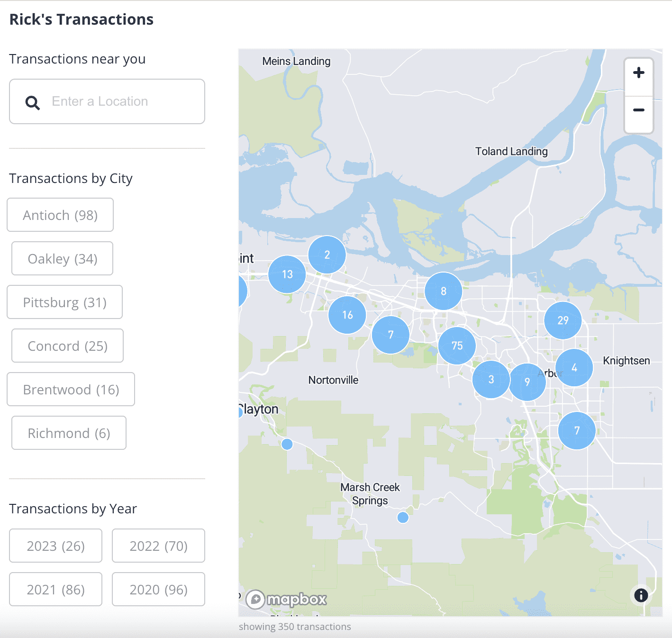
Task: Show Pittsburg (31) transactions
Action: point(64,302)
